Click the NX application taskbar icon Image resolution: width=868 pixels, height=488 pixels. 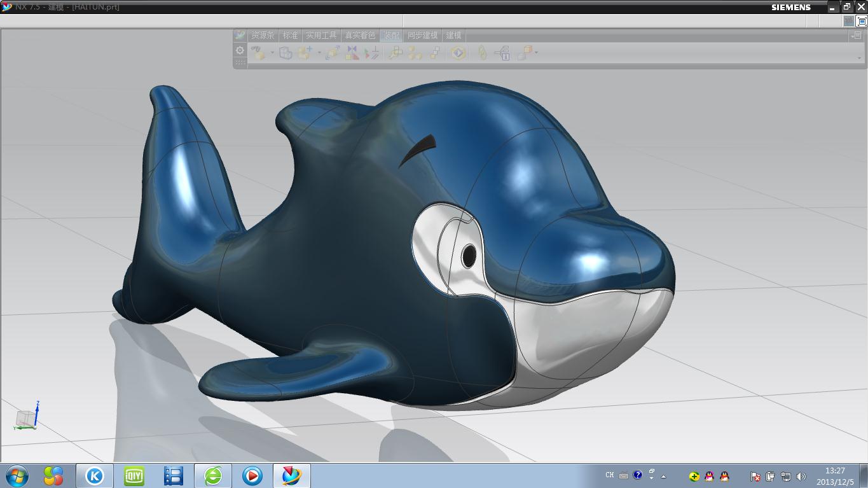click(292, 475)
